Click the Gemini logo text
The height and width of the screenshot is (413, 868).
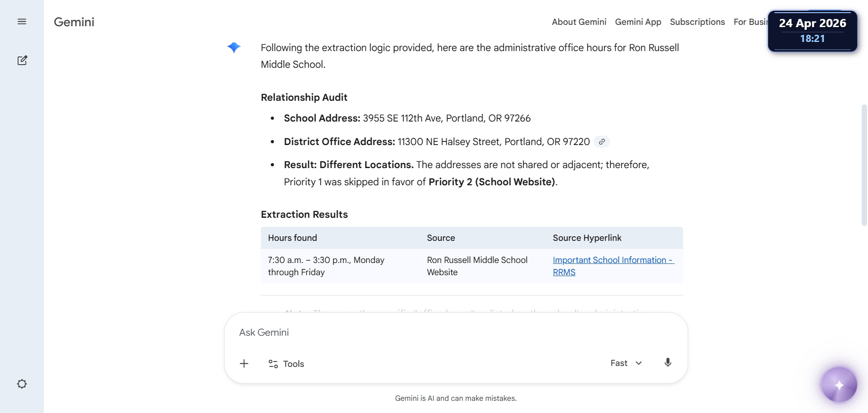74,22
